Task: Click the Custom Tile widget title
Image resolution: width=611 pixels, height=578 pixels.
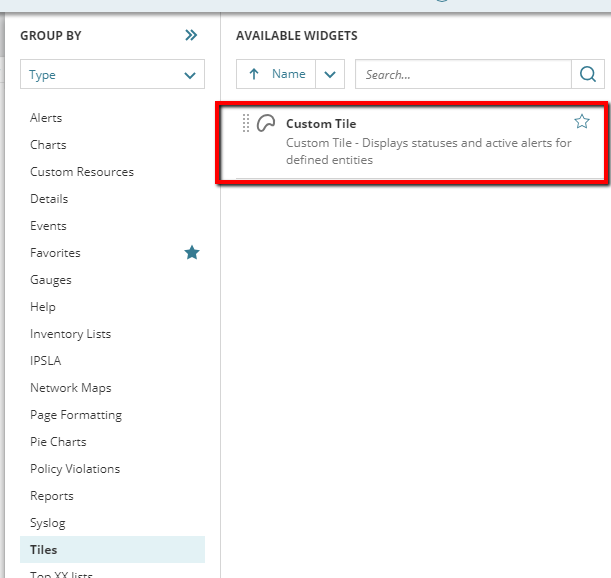Action: click(321, 124)
